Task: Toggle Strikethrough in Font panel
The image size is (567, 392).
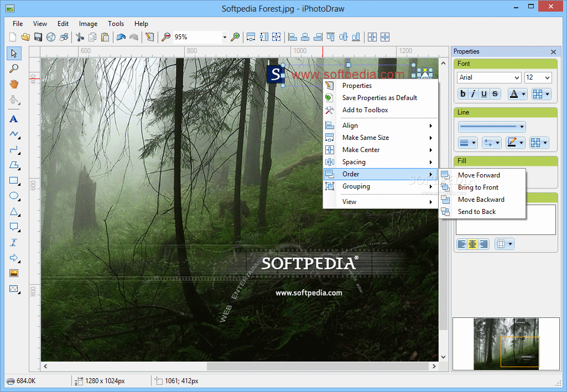Action: [495, 94]
